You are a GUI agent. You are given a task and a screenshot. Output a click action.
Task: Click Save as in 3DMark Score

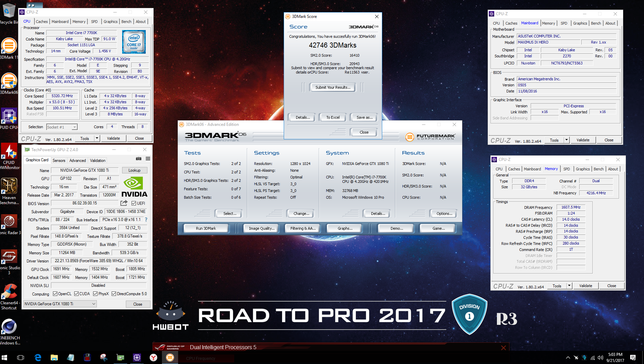click(x=364, y=117)
